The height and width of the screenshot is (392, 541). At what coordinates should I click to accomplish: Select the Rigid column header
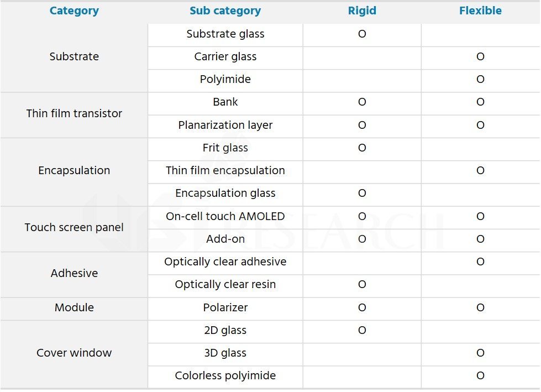point(362,11)
